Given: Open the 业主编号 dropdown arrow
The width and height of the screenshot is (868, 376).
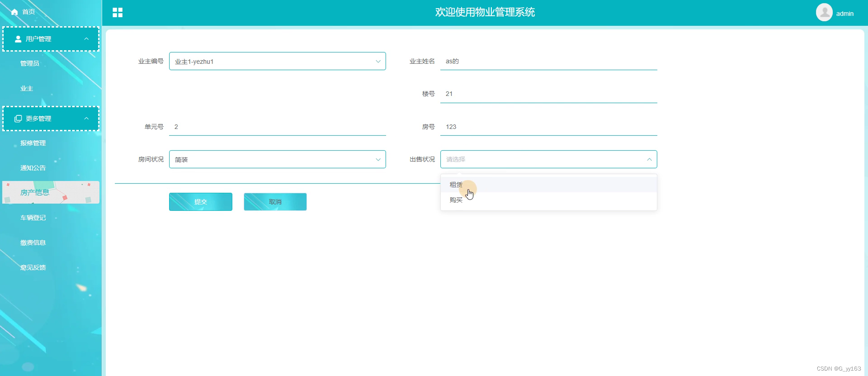Looking at the screenshot, I should pyautogui.click(x=378, y=62).
